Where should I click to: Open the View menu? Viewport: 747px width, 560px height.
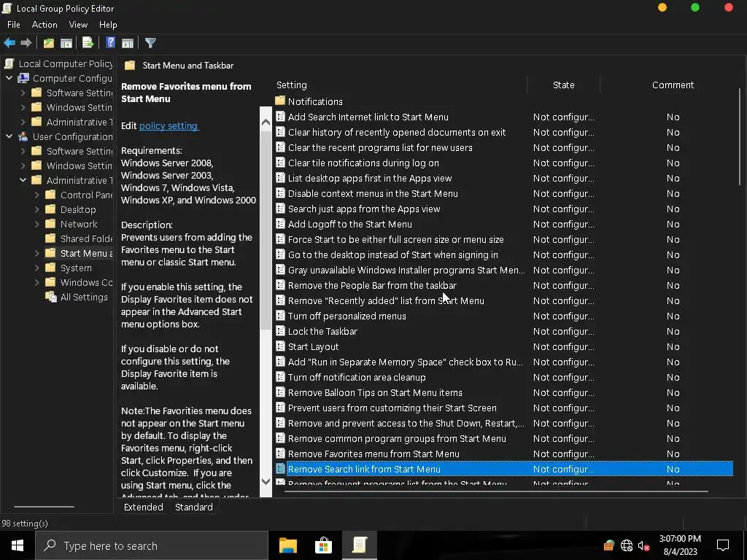coord(78,25)
